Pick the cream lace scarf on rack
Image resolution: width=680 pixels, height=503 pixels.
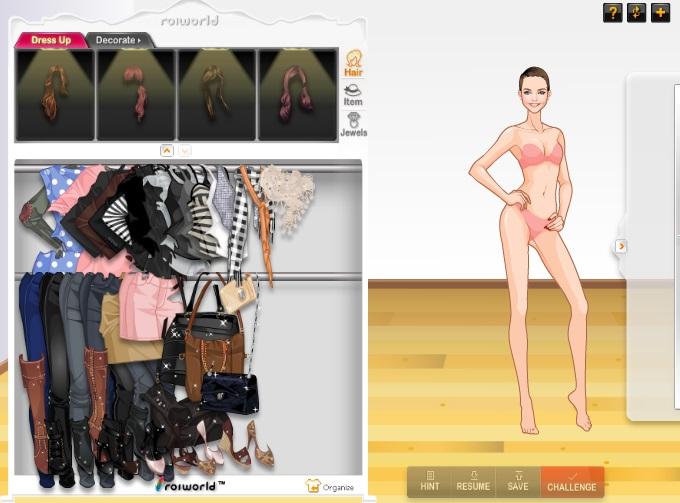coord(287,200)
